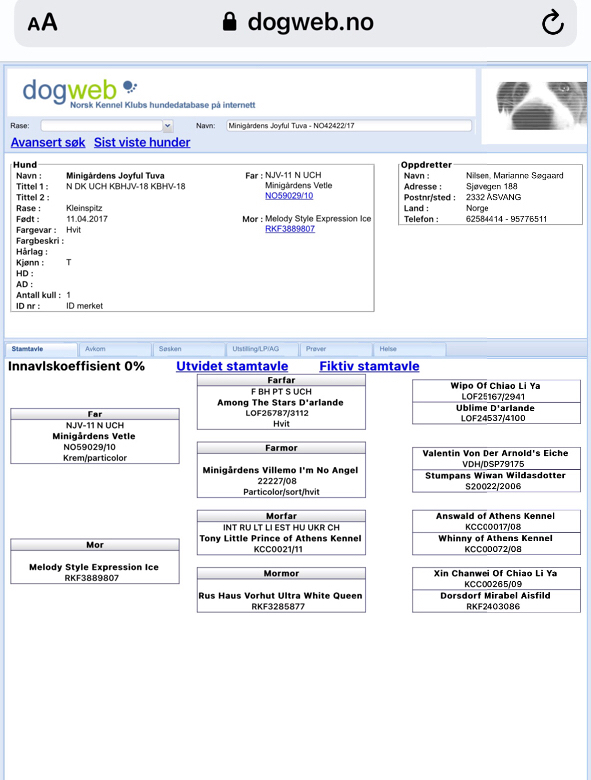Viewport: 591px width, 780px height.
Task: Click breed value Kleinspitz
Action: coord(84,208)
